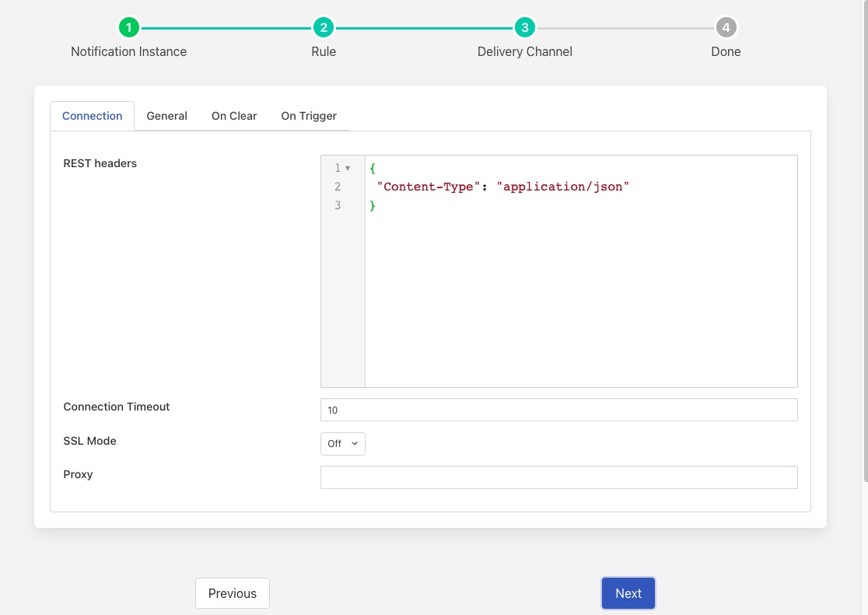
Task: Click the Delivery Channel step label
Action: (525, 52)
